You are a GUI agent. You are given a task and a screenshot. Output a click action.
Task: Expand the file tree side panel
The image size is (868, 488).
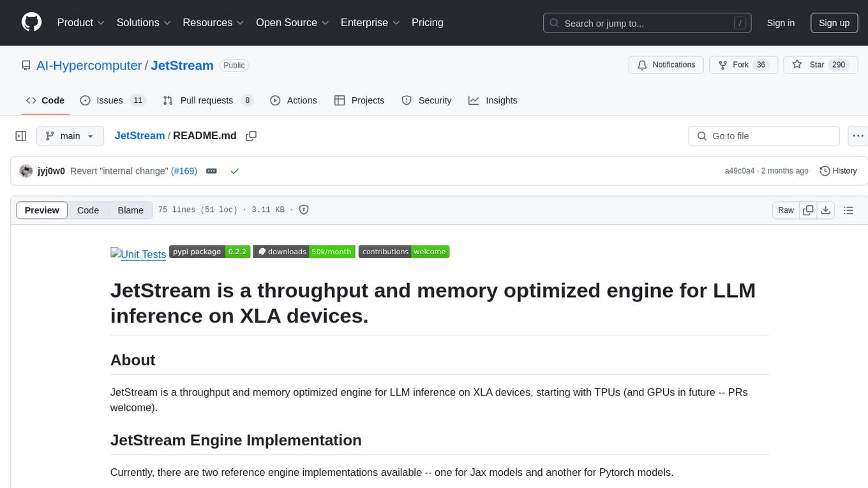click(x=21, y=136)
